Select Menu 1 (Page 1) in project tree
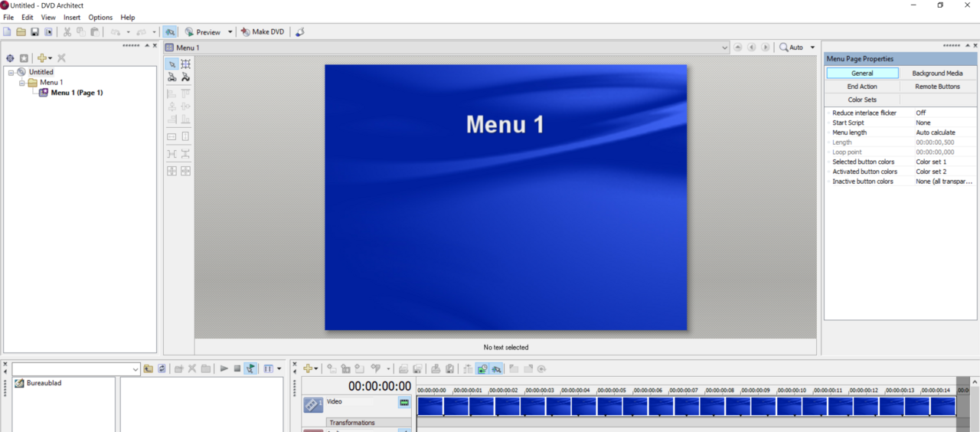Screen dimensions: 980x432 pos(77,93)
